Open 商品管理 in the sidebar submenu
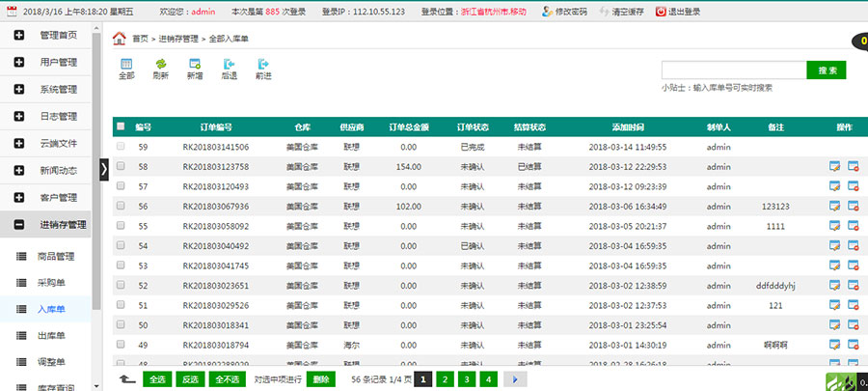 (56, 257)
